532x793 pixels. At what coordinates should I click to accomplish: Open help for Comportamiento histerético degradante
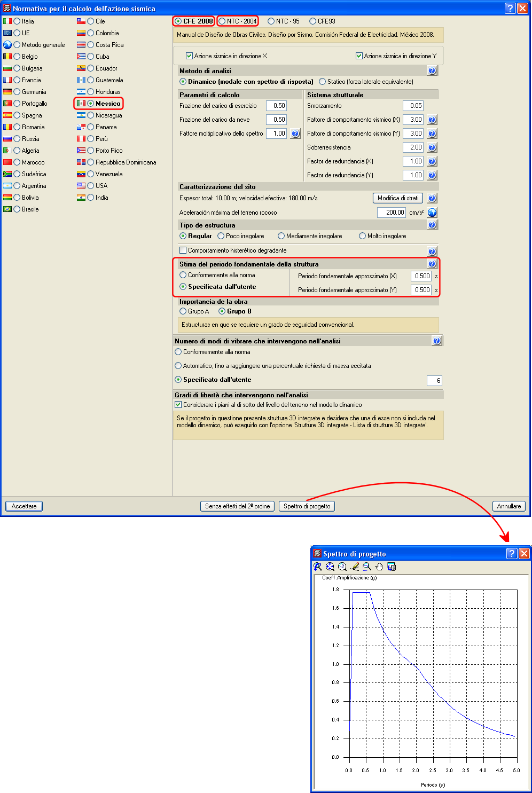click(x=433, y=251)
